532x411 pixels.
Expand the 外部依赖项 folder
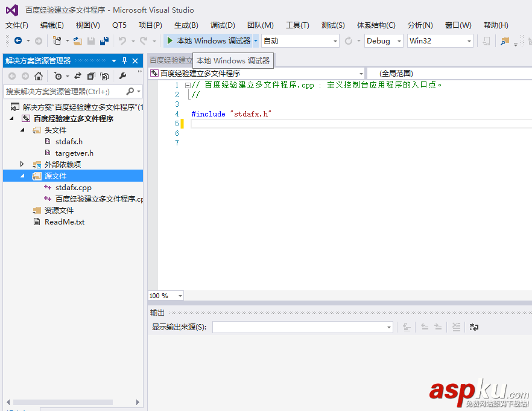click(22, 164)
